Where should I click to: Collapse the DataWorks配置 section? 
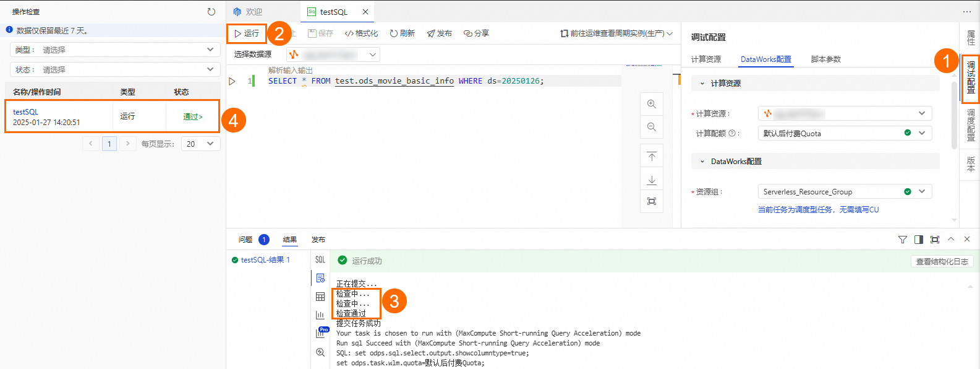coord(702,162)
